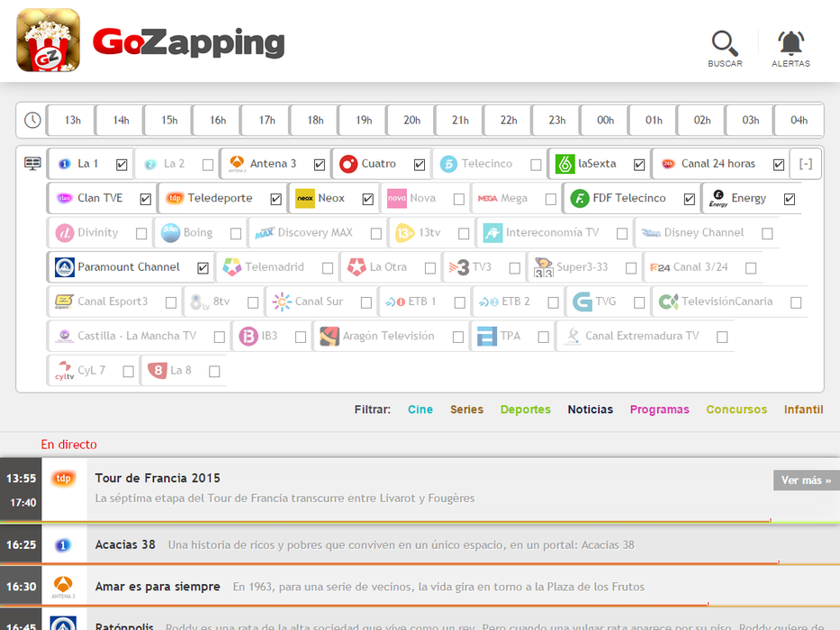Select the 20h time tab
This screenshot has width=840, height=630.
411,121
